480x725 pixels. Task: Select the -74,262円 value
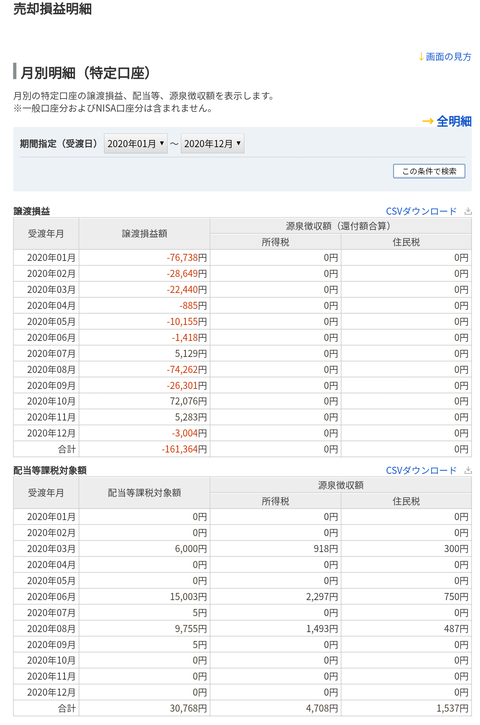pos(186,369)
